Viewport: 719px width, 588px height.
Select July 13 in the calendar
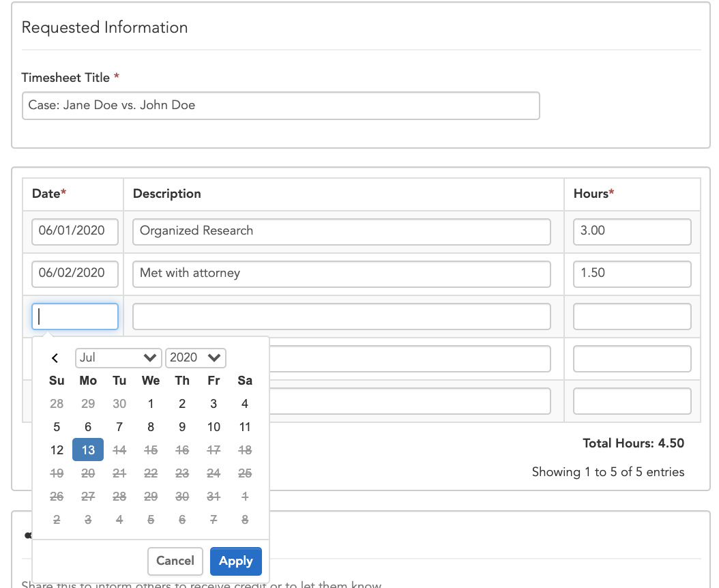(x=88, y=450)
